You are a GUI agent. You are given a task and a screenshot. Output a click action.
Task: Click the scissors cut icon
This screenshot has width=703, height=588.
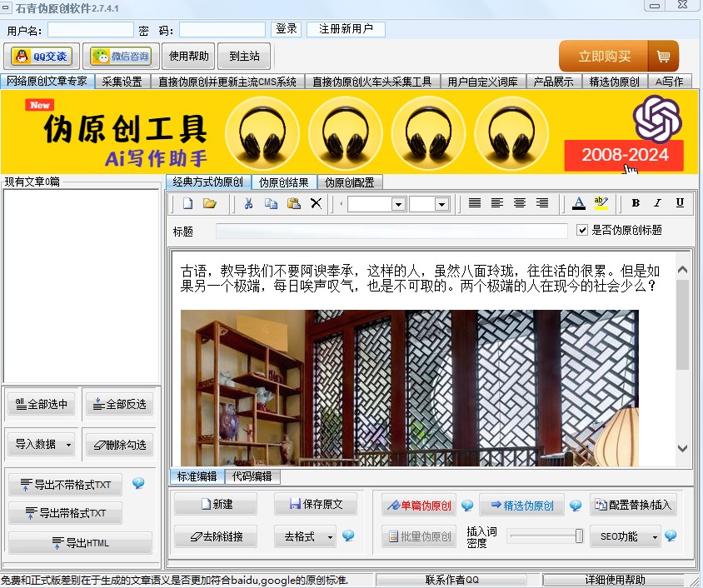point(248,203)
